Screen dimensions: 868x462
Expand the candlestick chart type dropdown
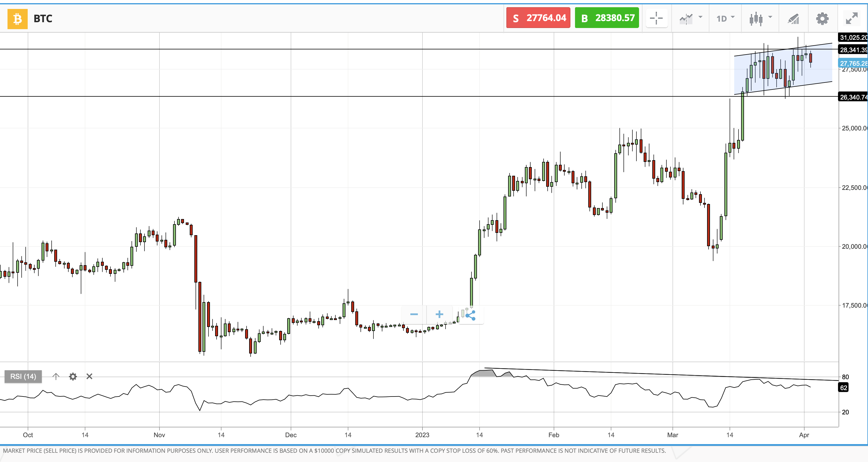[x=760, y=18]
